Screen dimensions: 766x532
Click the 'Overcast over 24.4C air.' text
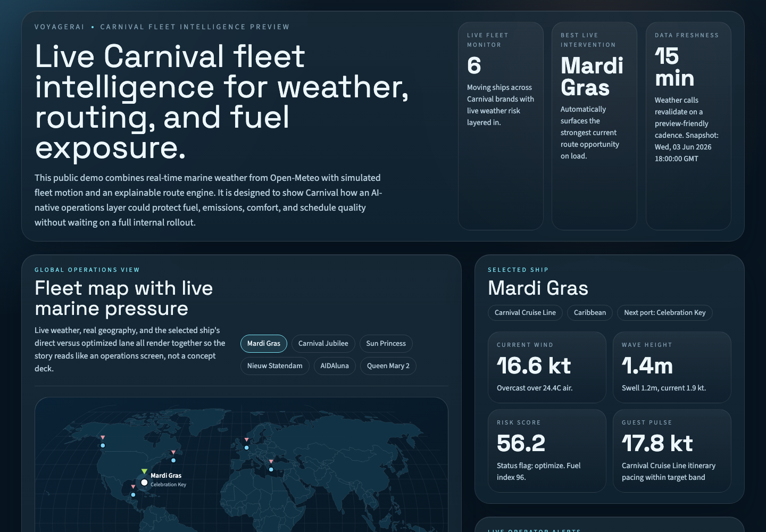click(x=535, y=388)
